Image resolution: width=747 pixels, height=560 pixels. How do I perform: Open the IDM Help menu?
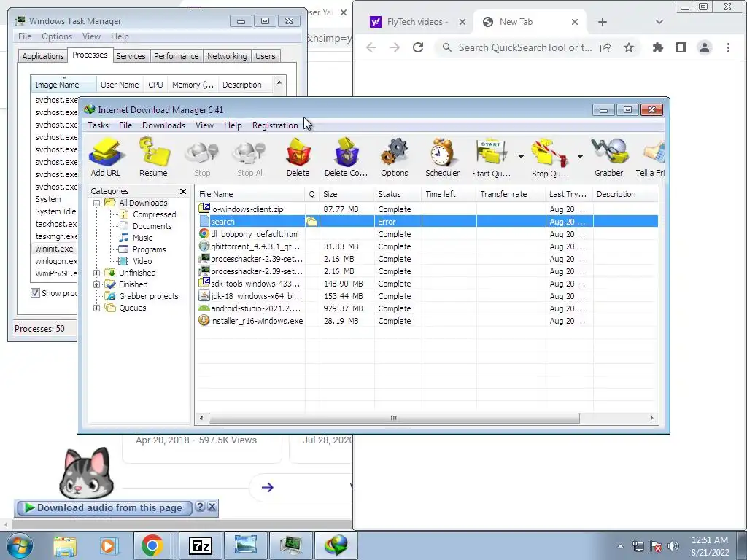[233, 125]
